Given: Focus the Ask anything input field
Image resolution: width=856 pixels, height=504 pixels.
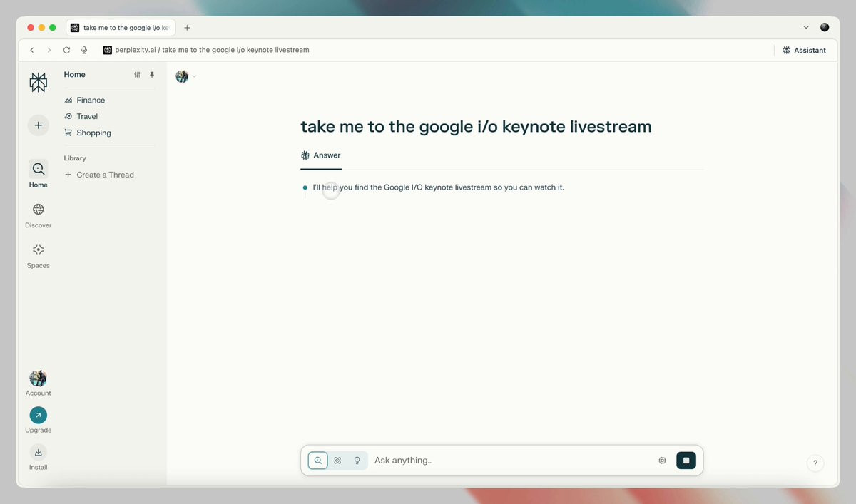Looking at the screenshot, I should 510,461.
